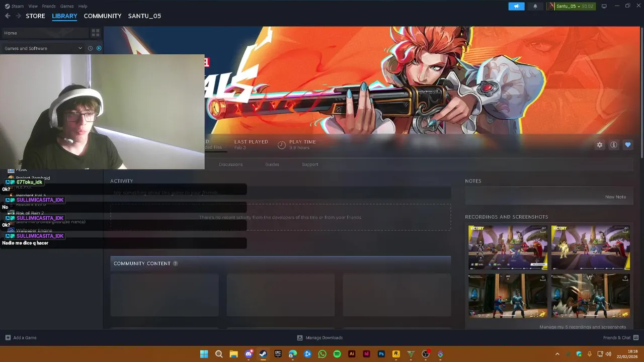Open first Victory screenshot thumbnail
The height and width of the screenshot is (362, 644).
point(508,247)
